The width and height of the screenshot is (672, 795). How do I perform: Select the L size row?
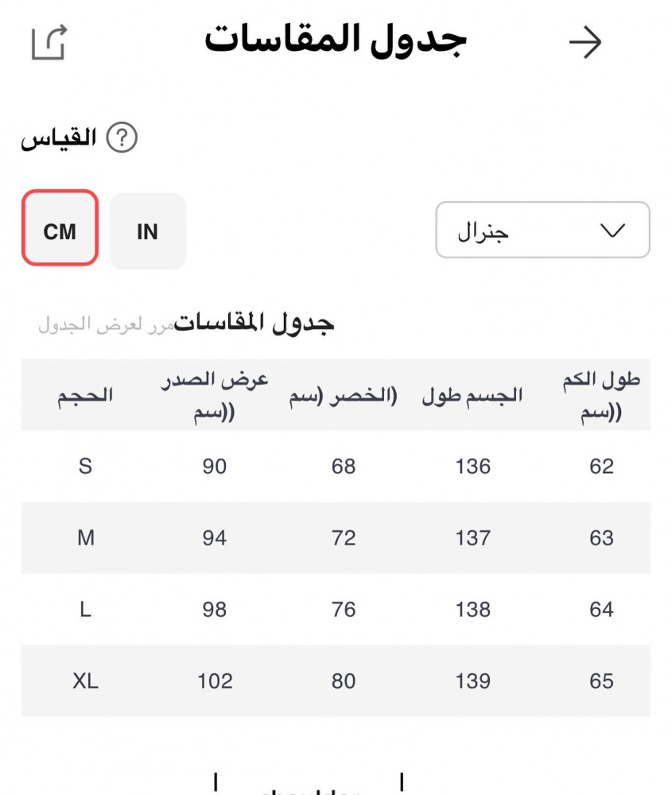pyautogui.click(x=86, y=610)
